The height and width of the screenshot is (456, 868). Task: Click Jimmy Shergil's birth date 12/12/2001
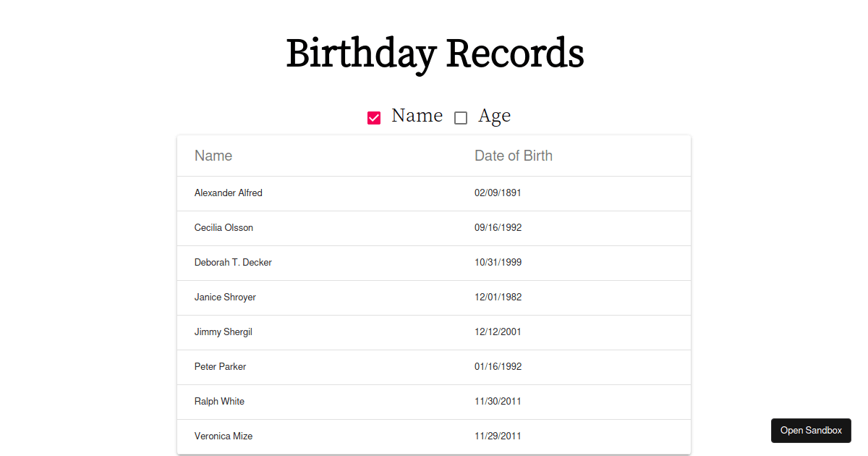click(498, 332)
